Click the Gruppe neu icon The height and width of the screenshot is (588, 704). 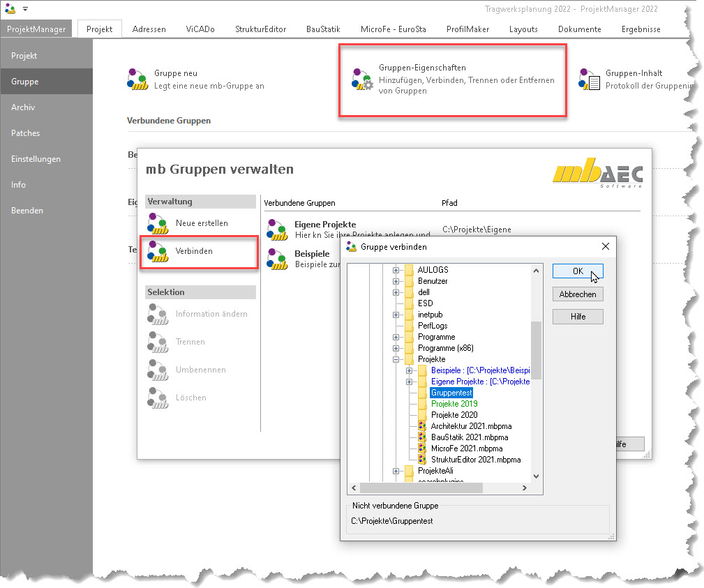[x=138, y=80]
